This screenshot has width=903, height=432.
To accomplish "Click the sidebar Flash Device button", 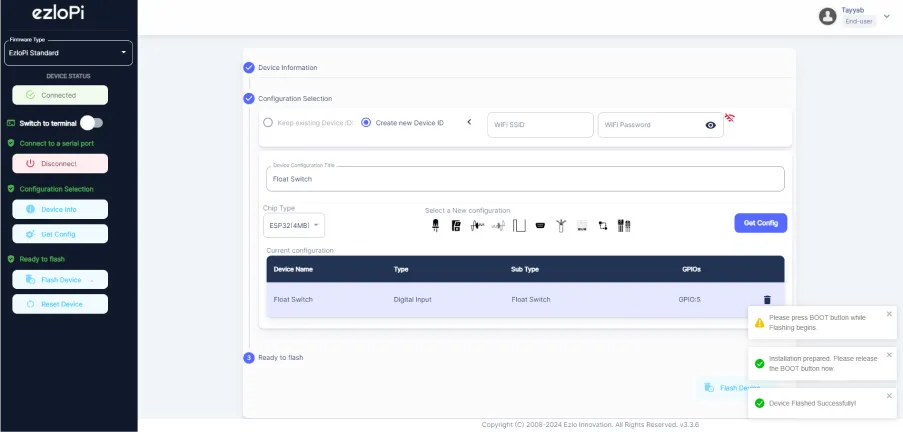I will point(60,280).
